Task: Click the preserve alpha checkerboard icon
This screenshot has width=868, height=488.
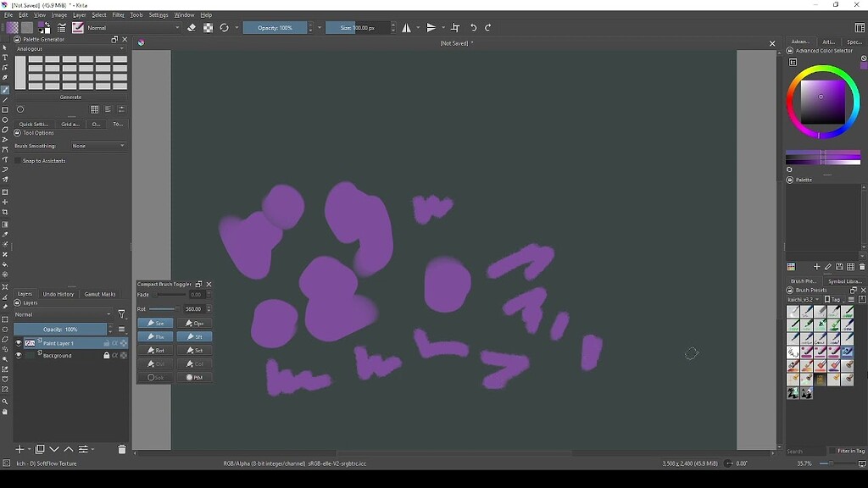Action: tap(208, 28)
